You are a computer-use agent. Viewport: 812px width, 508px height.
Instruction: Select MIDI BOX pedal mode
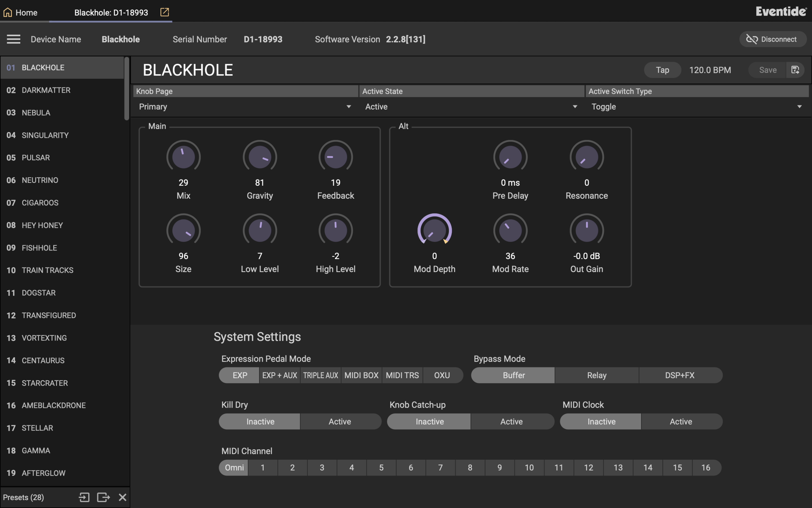pos(361,375)
